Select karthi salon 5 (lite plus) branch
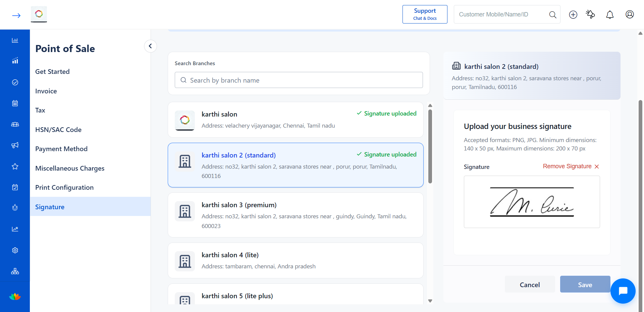 (x=296, y=294)
